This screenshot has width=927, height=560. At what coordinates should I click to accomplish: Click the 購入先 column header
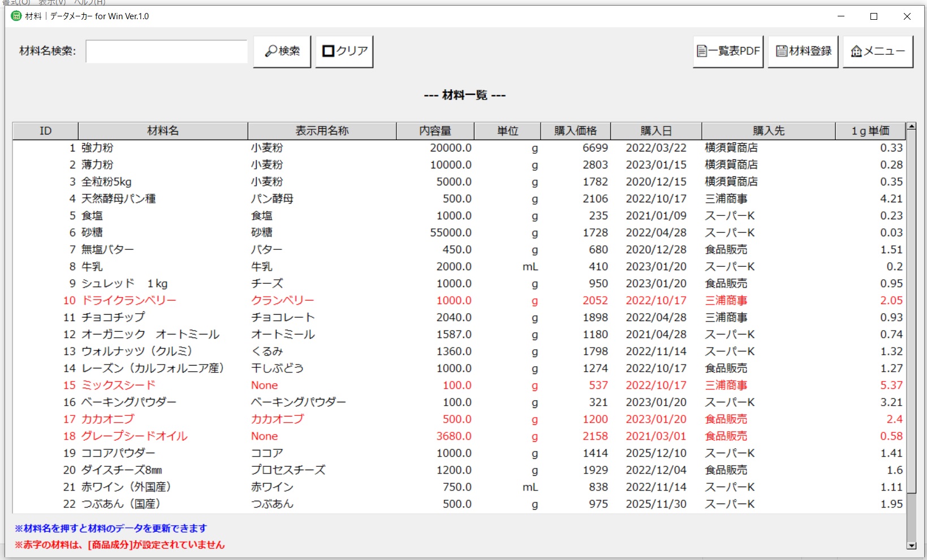pyautogui.click(x=769, y=131)
